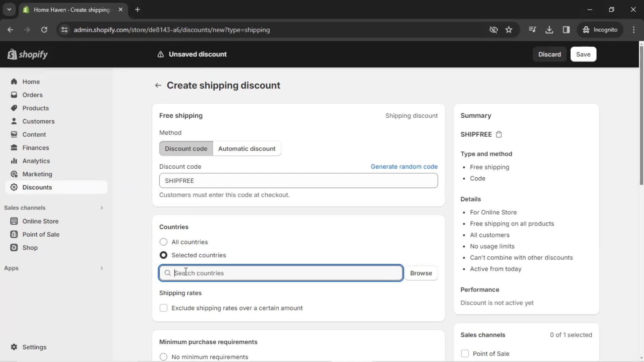Navigate to Products via sidebar icon

click(x=14, y=108)
